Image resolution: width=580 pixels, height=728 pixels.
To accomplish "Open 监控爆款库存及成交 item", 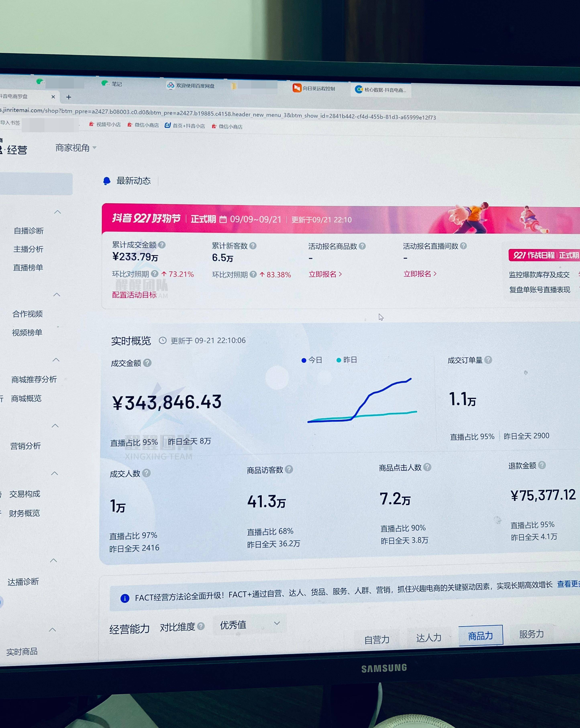I will click(x=539, y=275).
